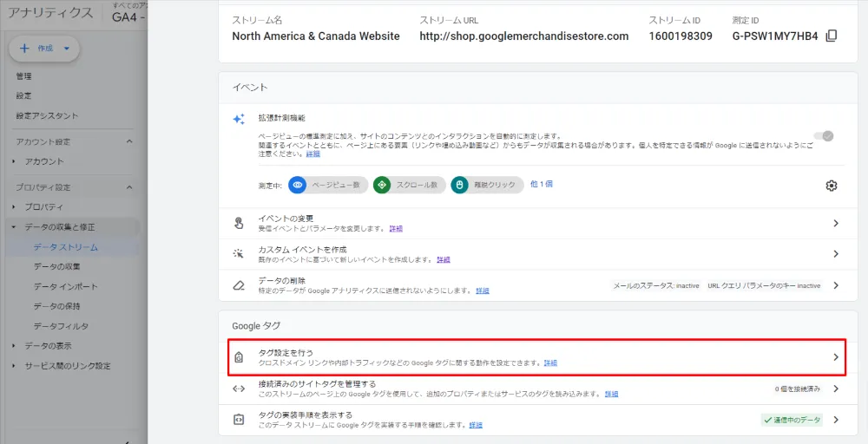Image resolution: width=868 pixels, height=444 pixels.
Task: Toggle the 拡張計測機能 switch
Action: (824, 136)
